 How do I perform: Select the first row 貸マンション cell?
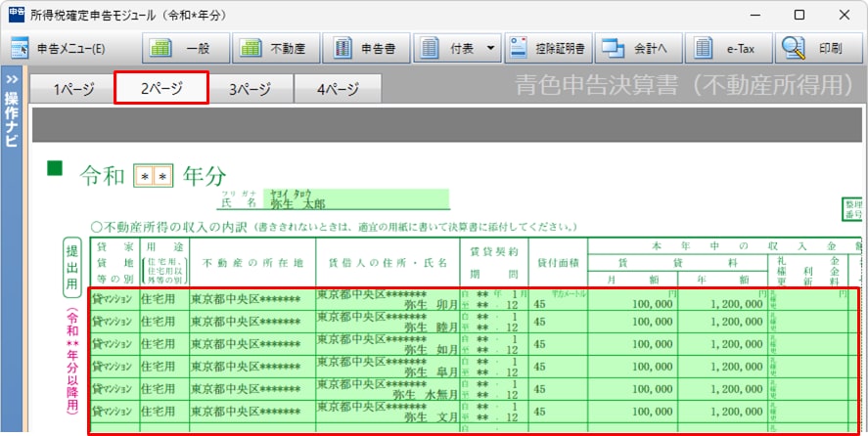tap(114, 299)
